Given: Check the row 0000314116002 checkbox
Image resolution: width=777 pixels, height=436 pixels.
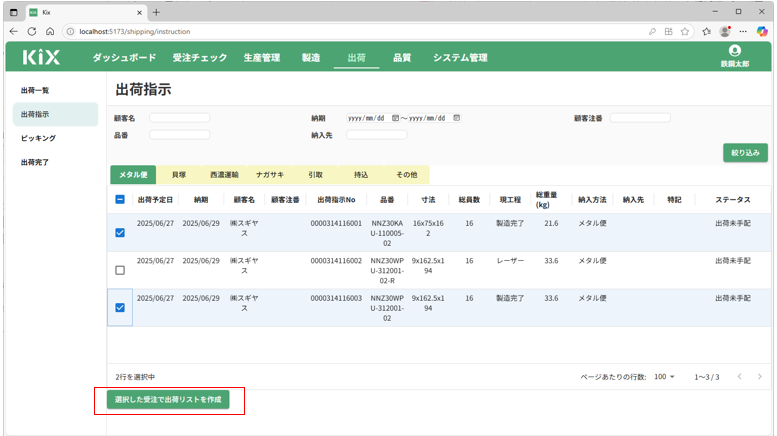Looking at the screenshot, I should point(120,270).
